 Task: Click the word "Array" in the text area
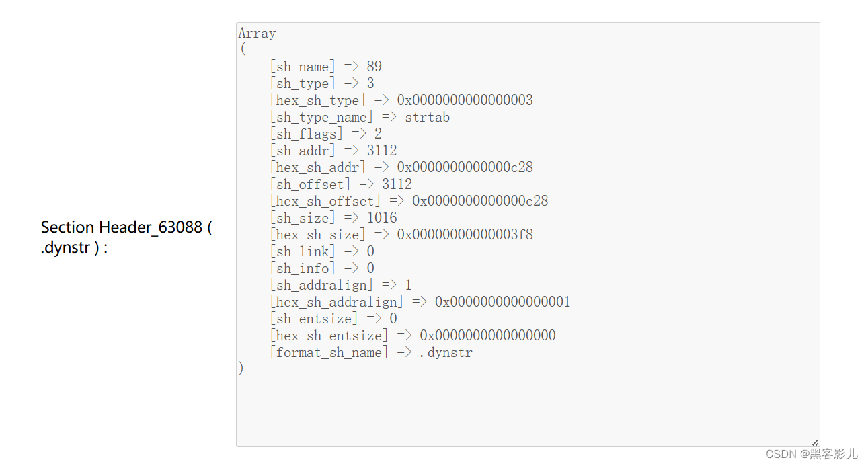point(257,33)
